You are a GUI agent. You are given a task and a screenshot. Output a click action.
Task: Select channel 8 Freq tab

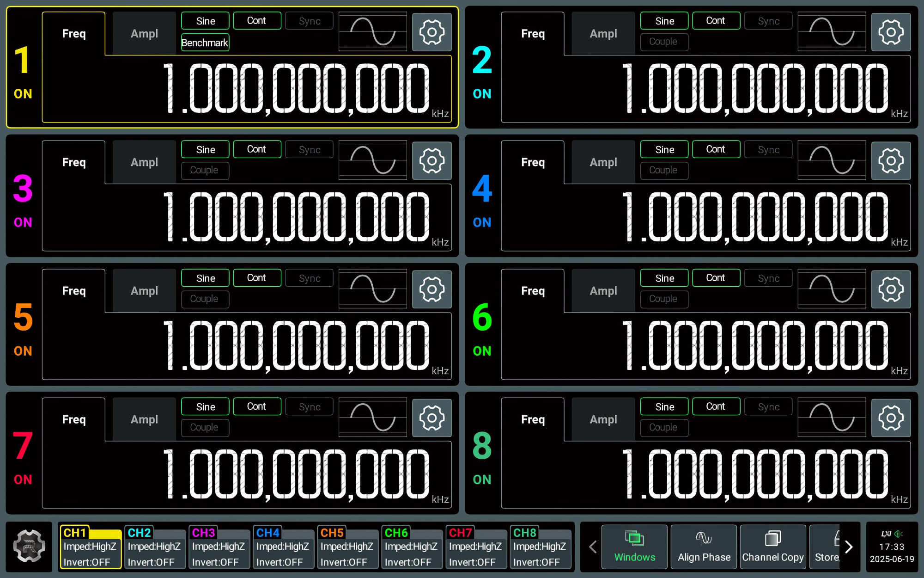533,419
